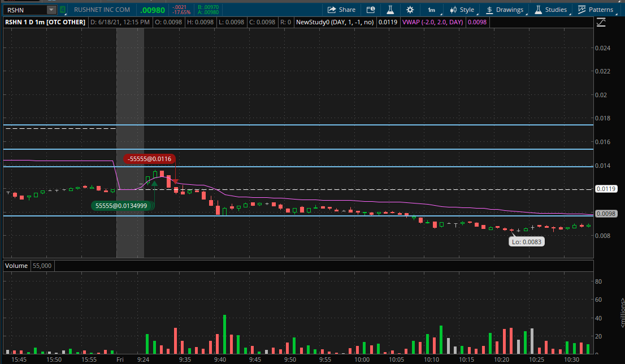This screenshot has width=625, height=364.
Task: Click the VWAP study label
Action: coord(432,22)
